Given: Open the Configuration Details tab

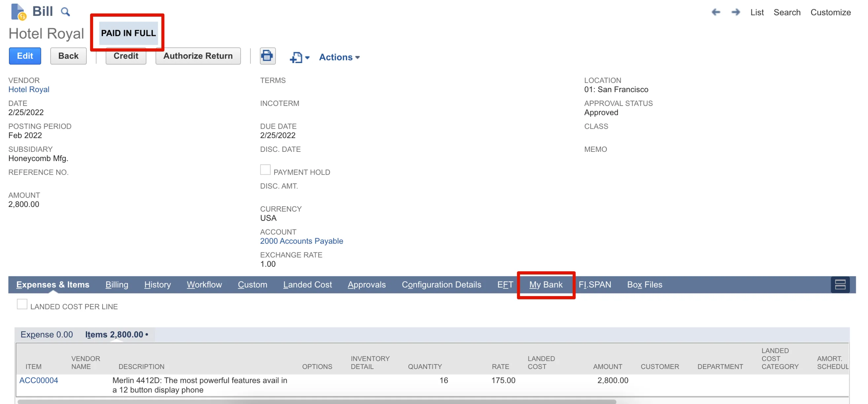Looking at the screenshot, I should coord(441,285).
